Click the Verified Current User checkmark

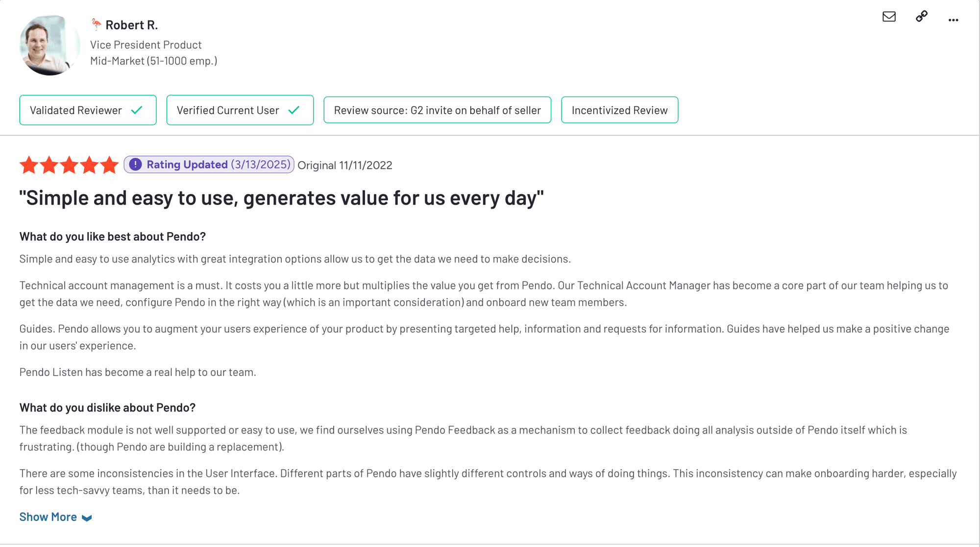pyautogui.click(x=294, y=110)
